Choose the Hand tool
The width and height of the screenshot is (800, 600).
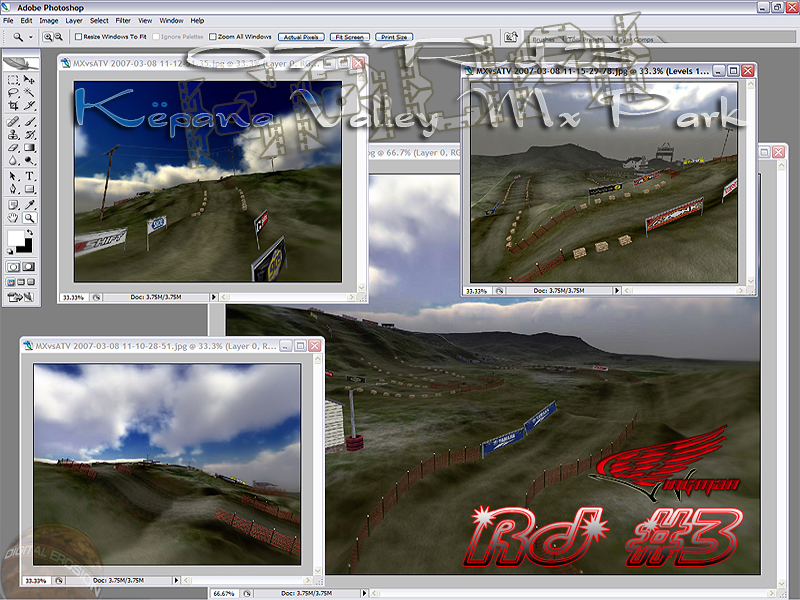click(x=13, y=216)
